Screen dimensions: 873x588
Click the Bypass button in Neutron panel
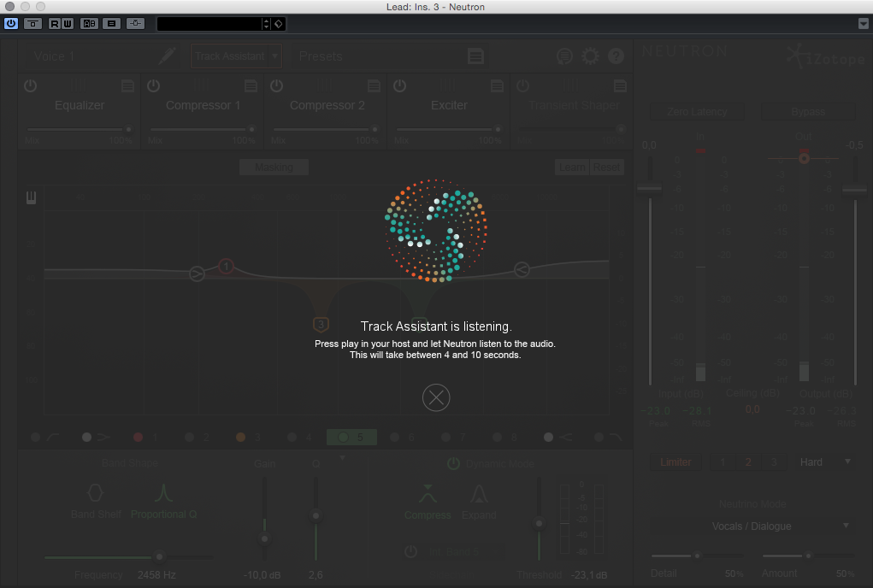click(x=808, y=112)
